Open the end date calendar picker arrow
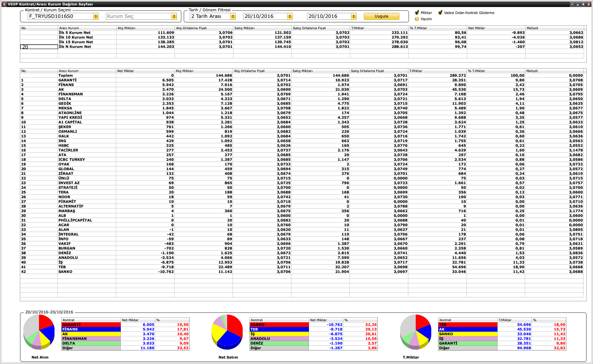The height and width of the screenshot is (364, 593). (354, 16)
